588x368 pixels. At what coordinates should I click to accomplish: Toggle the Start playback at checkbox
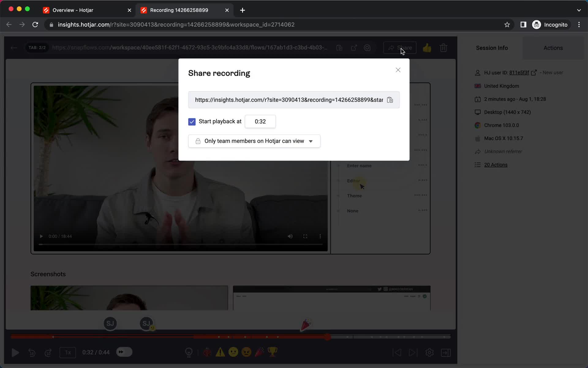coord(192,122)
